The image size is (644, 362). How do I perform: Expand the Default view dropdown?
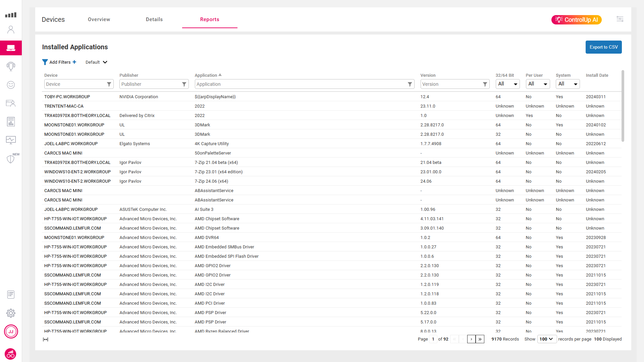coord(96,62)
